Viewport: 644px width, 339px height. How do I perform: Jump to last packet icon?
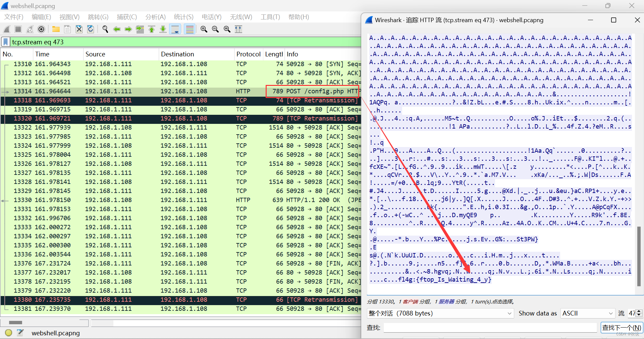(x=163, y=29)
